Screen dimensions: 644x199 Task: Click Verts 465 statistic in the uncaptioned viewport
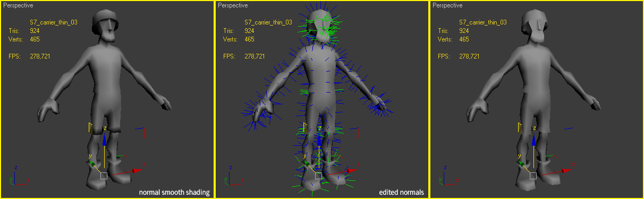point(454,39)
